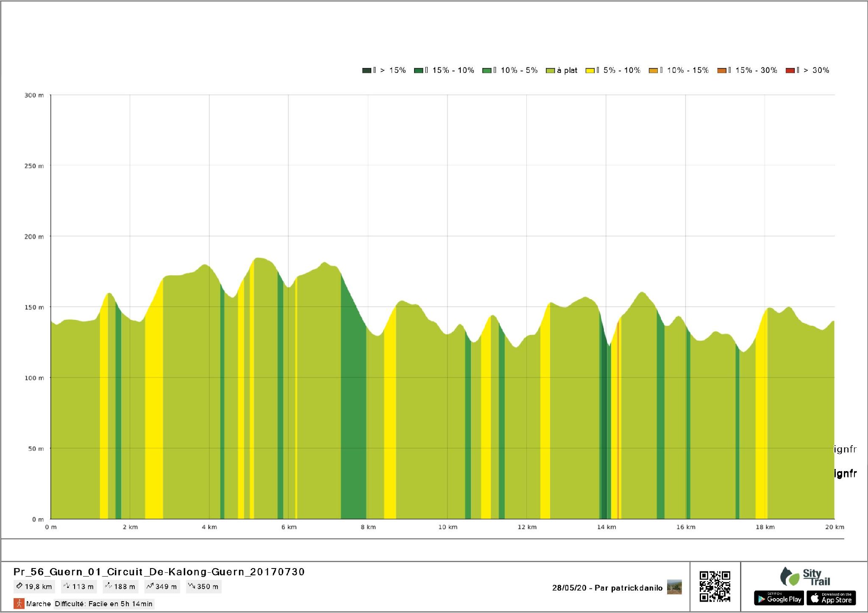Click the maximum altitude icon beside 188 m
The height and width of the screenshot is (613, 868).
(x=108, y=586)
